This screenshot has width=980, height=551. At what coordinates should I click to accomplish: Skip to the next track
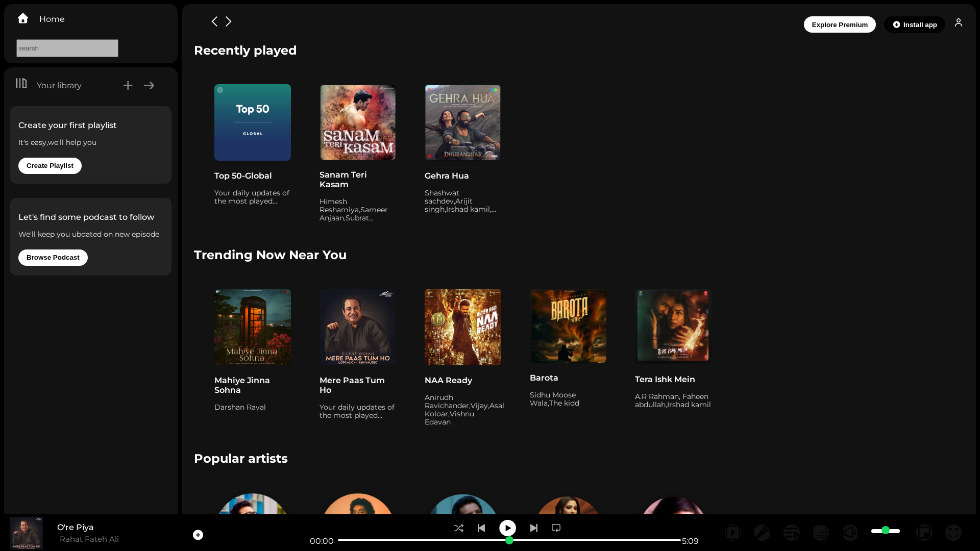click(x=534, y=528)
